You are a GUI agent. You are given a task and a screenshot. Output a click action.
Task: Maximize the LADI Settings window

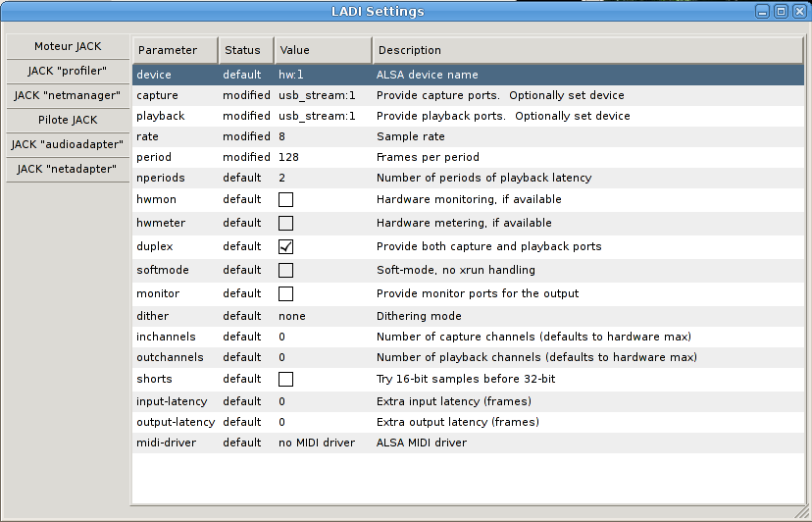point(781,12)
